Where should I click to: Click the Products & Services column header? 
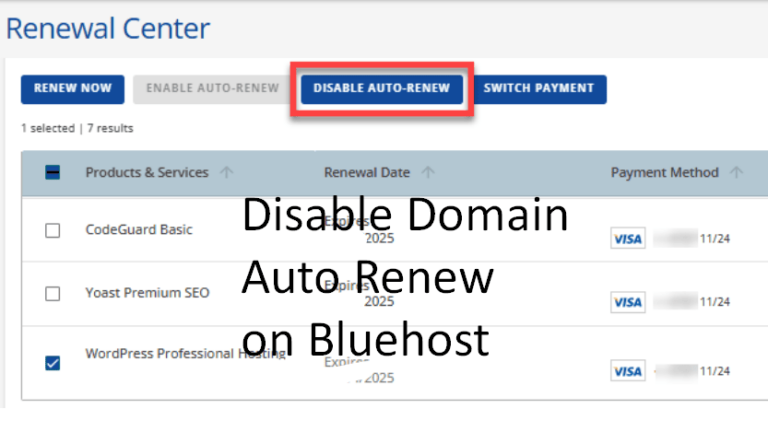click(147, 172)
